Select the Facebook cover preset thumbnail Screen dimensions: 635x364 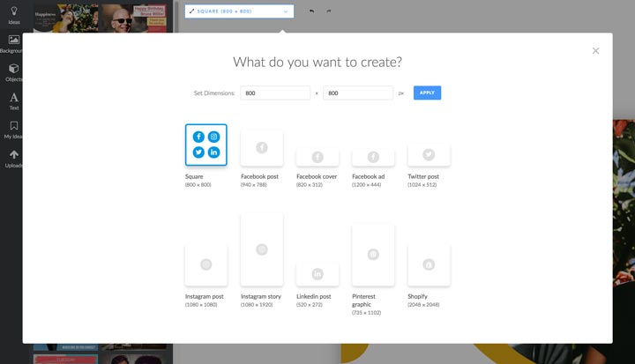[317, 157]
